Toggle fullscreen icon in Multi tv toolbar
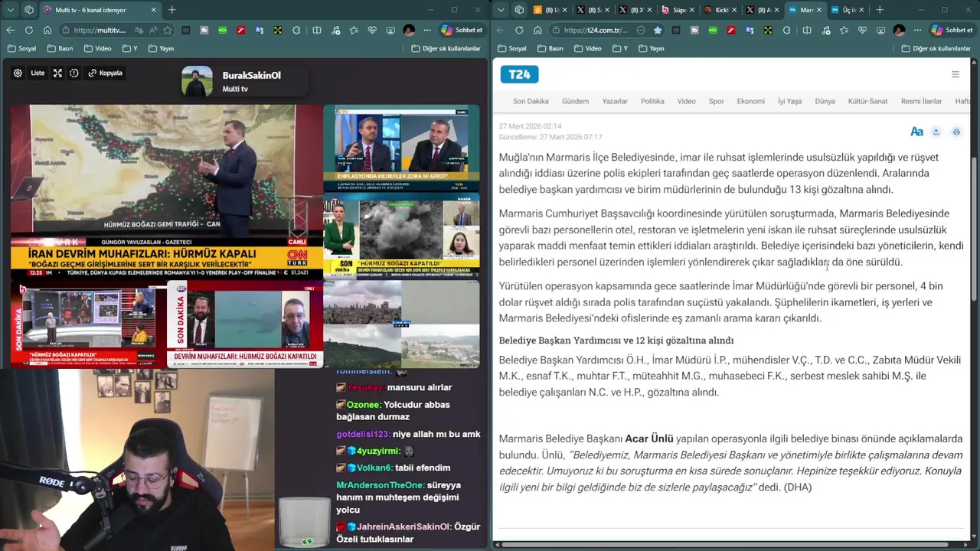The height and width of the screenshot is (551, 980). pyautogui.click(x=57, y=73)
